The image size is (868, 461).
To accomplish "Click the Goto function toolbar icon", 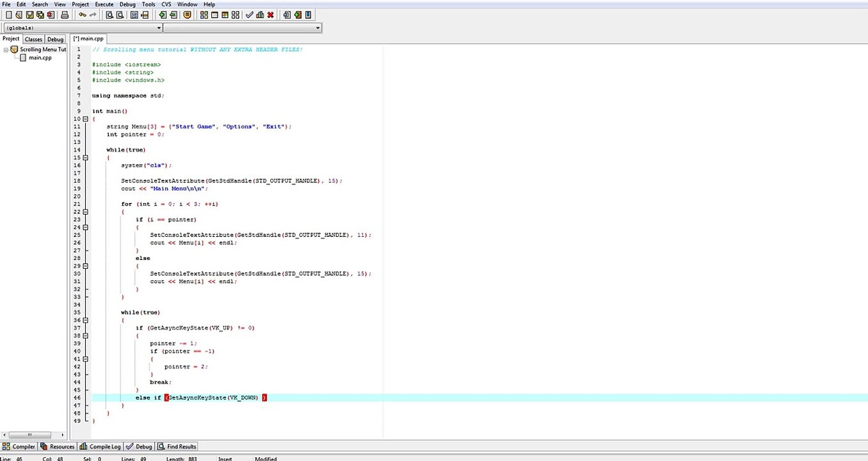I will pyautogui.click(x=135, y=15).
